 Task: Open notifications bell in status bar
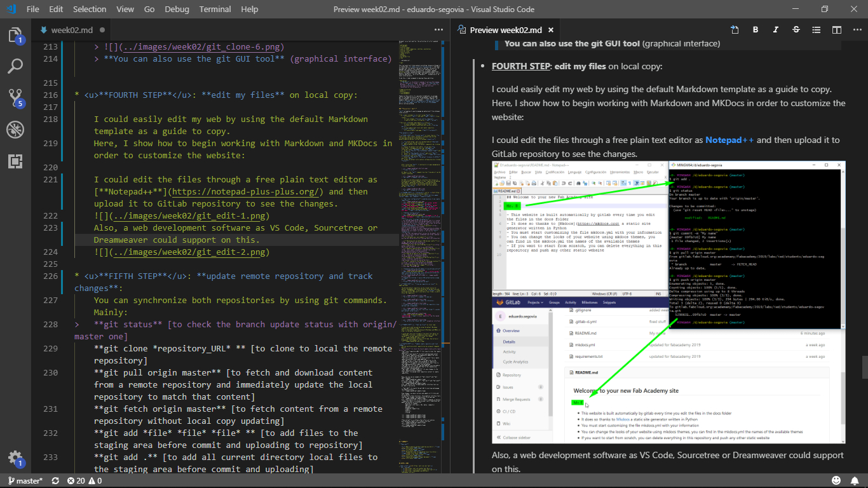pos(855,481)
